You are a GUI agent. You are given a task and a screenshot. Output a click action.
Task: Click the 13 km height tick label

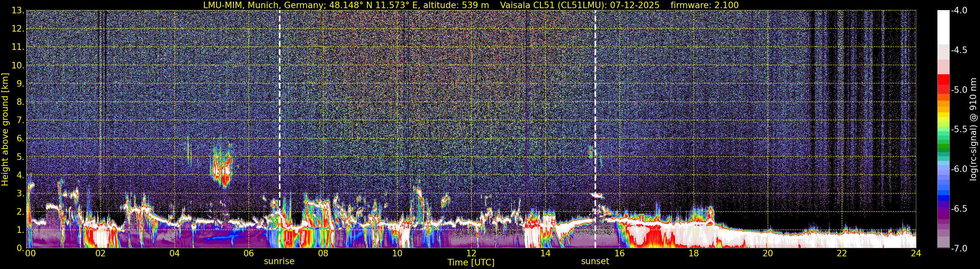(18, 11)
